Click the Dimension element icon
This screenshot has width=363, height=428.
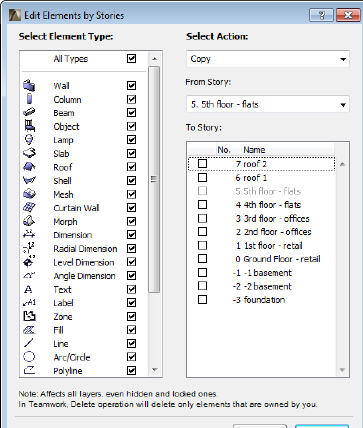pos(29,234)
